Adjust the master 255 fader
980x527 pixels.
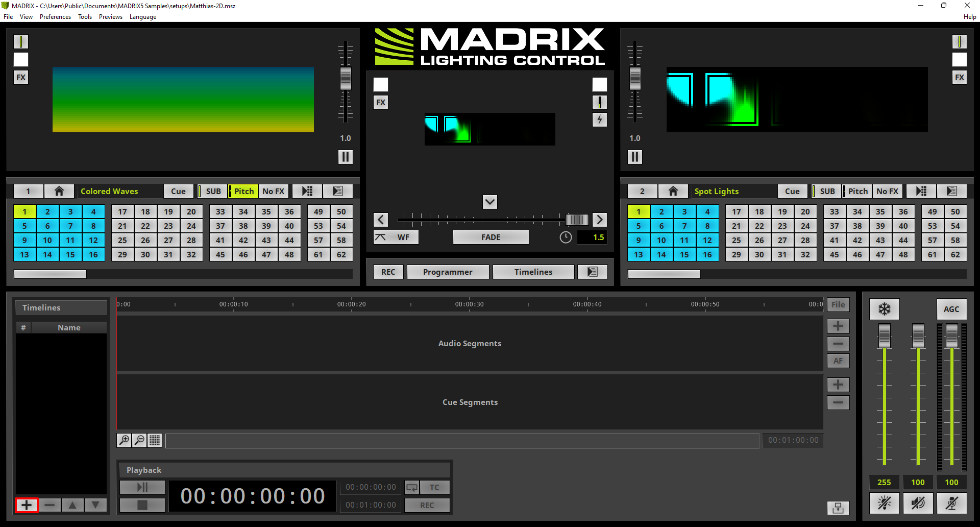[884, 336]
